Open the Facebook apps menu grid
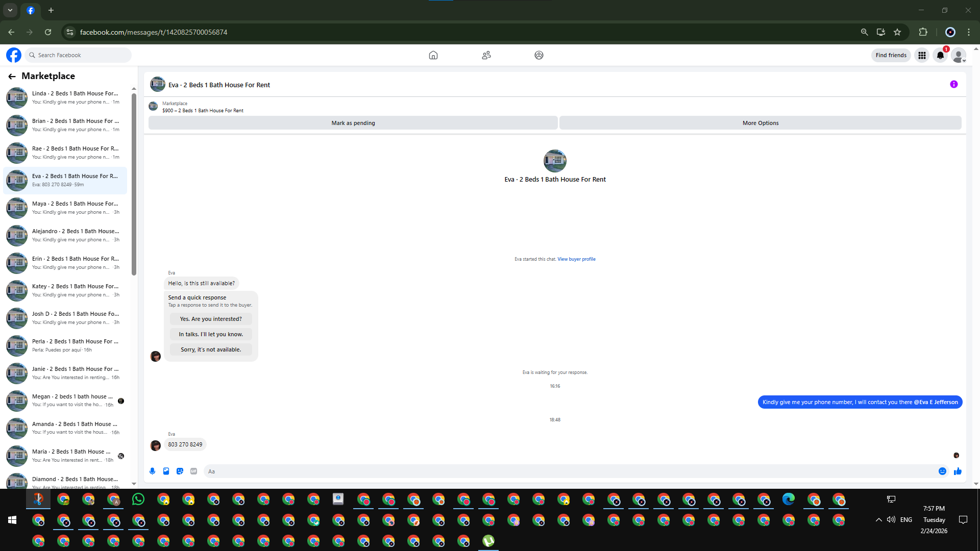The image size is (980, 551). (x=922, y=55)
